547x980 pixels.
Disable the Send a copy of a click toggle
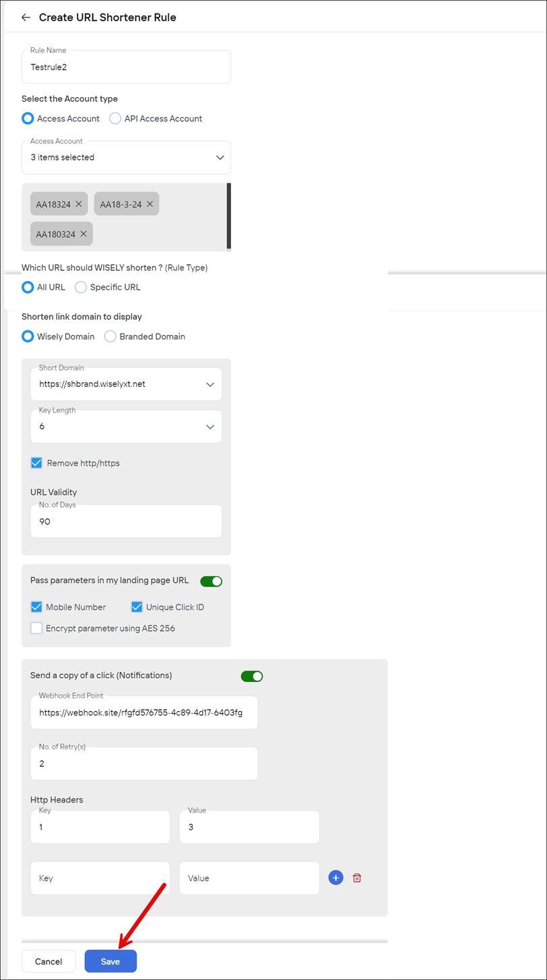click(x=252, y=676)
